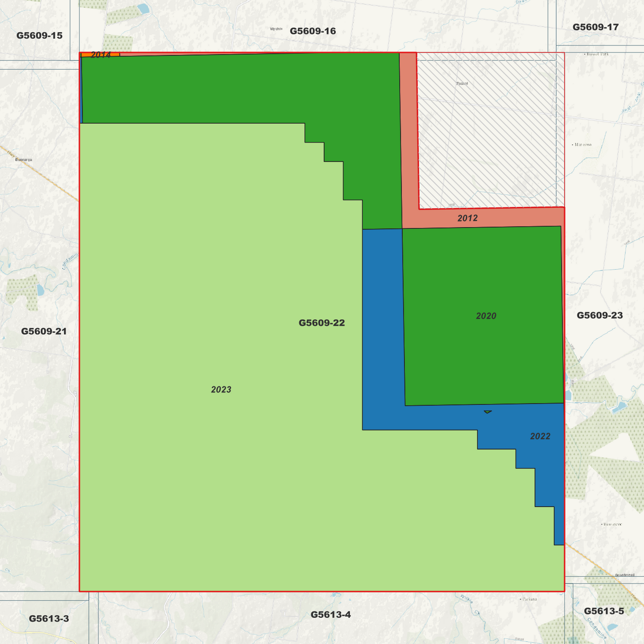Select the G5613-3 label at bottom left
The image size is (644, 644).
point(49,618)
